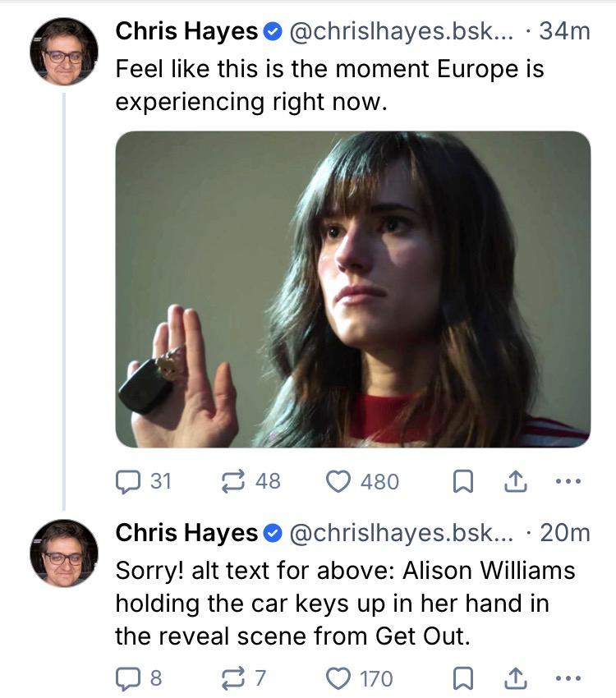Open profile avatar on the second post
Image resolution: width=616 pixels, height=698 pixels.
point(64,553)
